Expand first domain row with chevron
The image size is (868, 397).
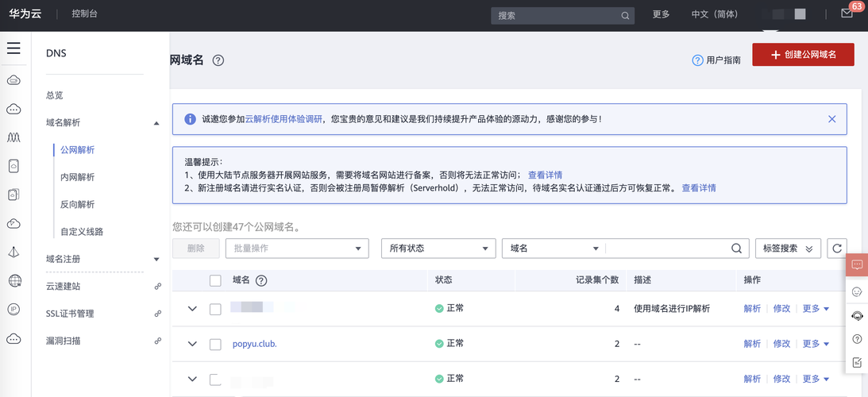192,309
